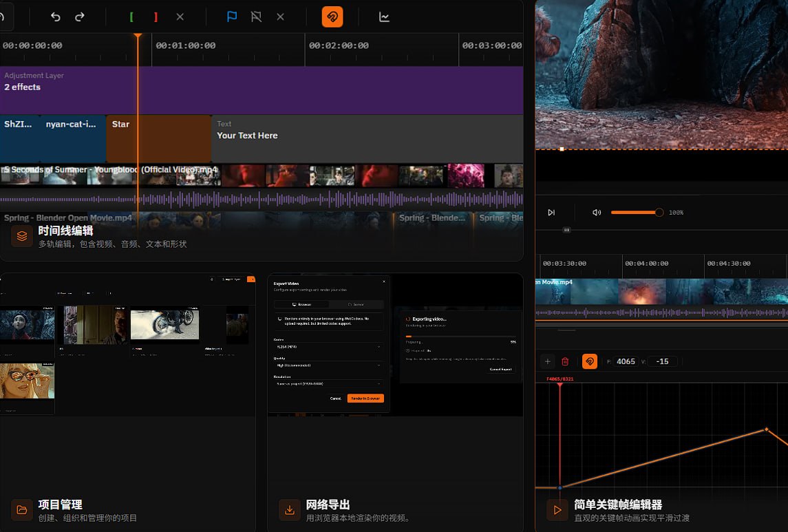Toggle the orange snapping magnet in timeline toolbar
The image size is (788, 532).
332,17
